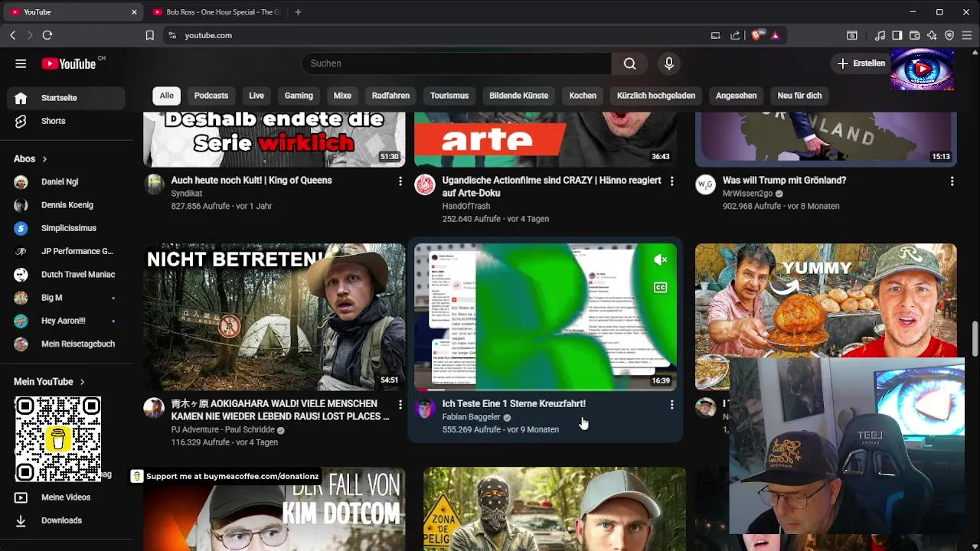Open options menu for Aokigahara Wald video
This screenshot has width=980, height=551.
pos(400,404)
